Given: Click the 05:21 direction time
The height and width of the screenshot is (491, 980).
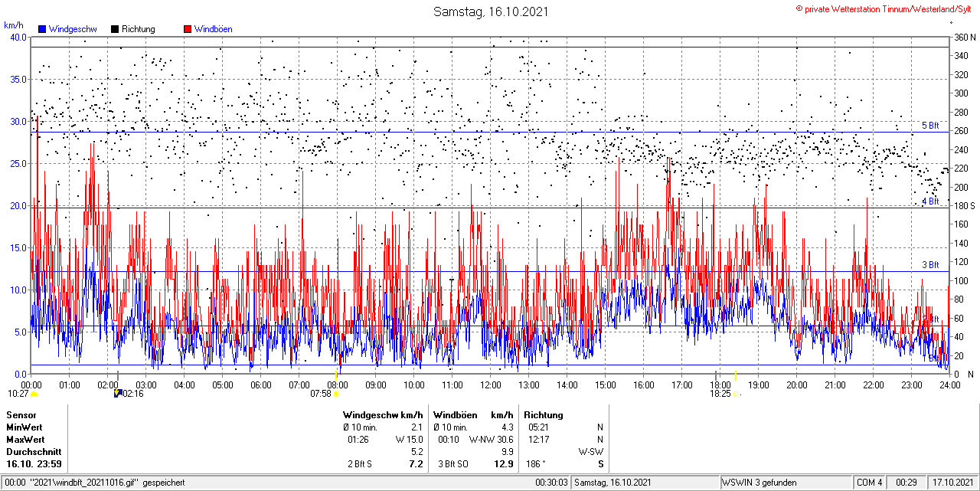Looking at the screenshot, I should pos(538,427).
